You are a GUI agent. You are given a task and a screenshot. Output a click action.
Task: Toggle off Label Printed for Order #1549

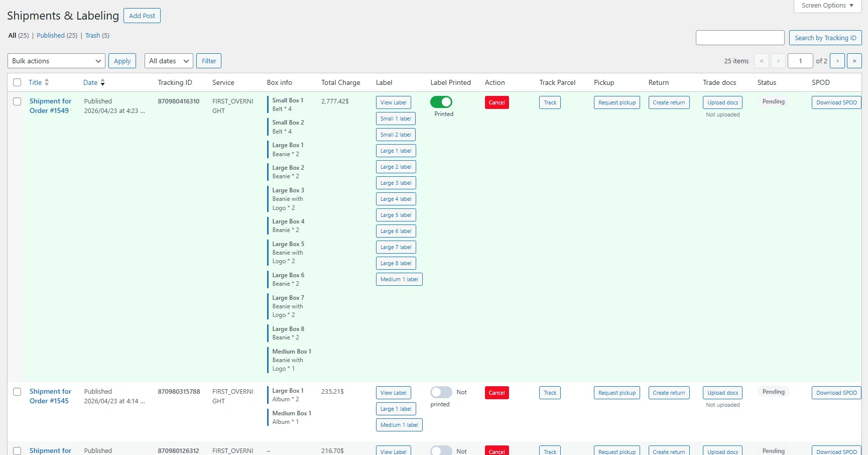[441, 102]
